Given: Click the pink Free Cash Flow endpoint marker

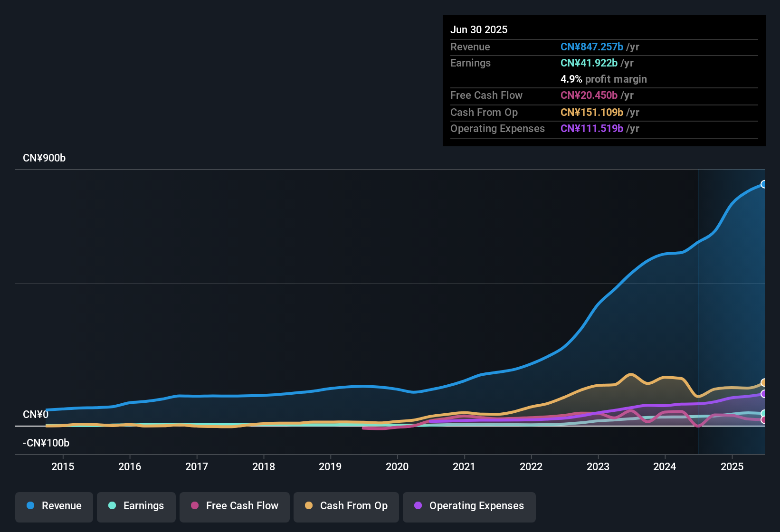Looking at the screenshot, I should pos(763,420).
